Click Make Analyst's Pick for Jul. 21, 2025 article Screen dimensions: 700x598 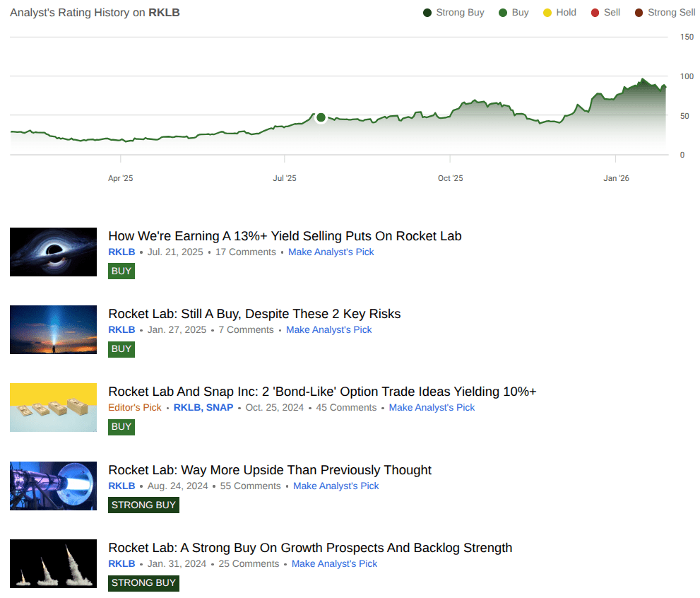pos(331,252)
